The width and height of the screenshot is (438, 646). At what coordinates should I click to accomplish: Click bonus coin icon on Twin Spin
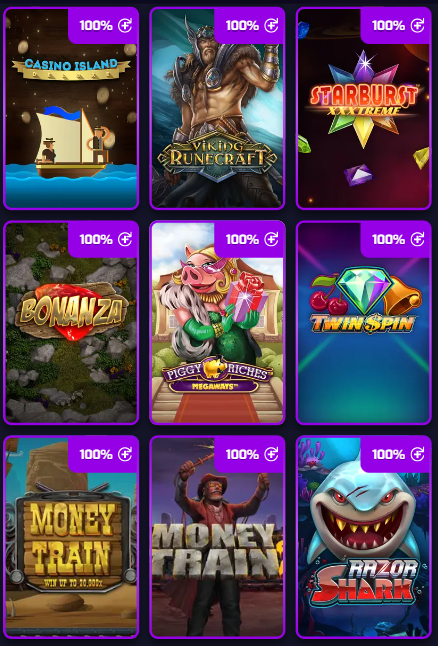pyautogui.click(x=417, y=239)
